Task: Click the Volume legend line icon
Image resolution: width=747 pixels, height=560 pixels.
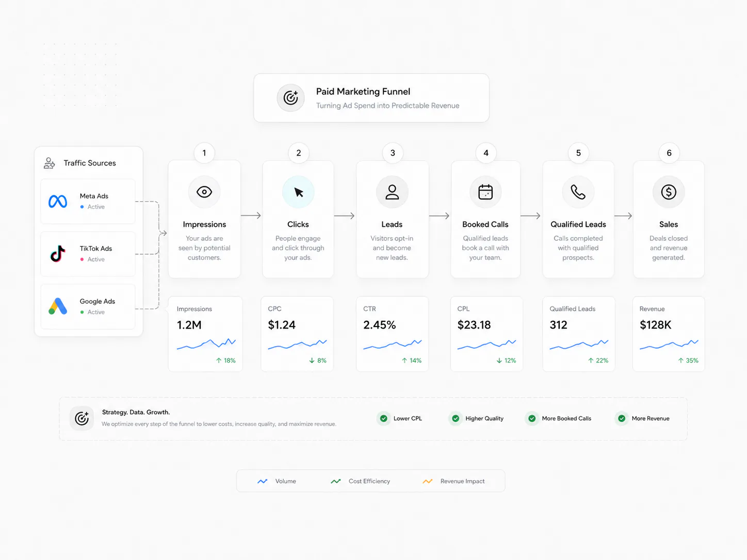Action: 263,481
